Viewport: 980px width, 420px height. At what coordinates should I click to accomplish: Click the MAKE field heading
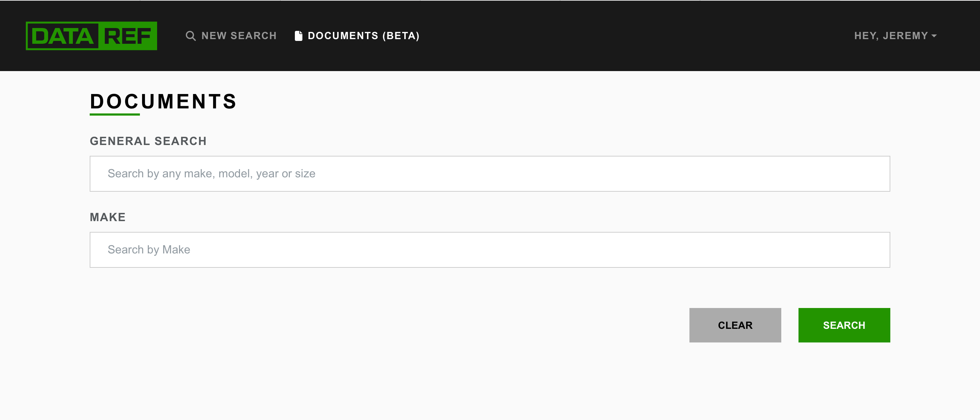pyautogui.click(x=108, y=217)
